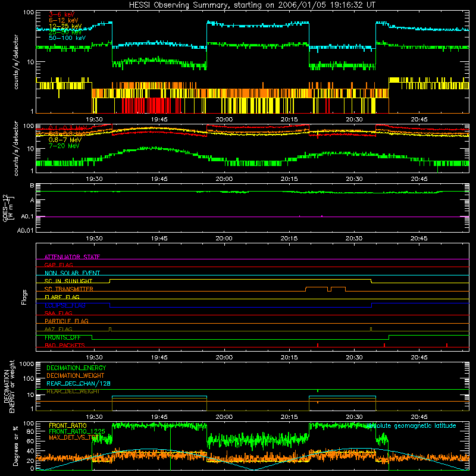
Task: Click the absolute geomagnetic latitude label
Action: [x=411, y=425]
